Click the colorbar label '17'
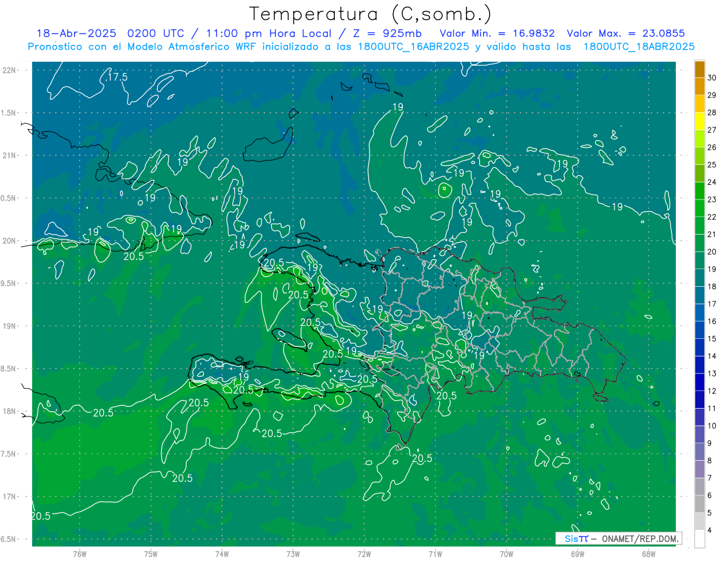This screenshot has width=728, height=562. [x=712, y=304]
